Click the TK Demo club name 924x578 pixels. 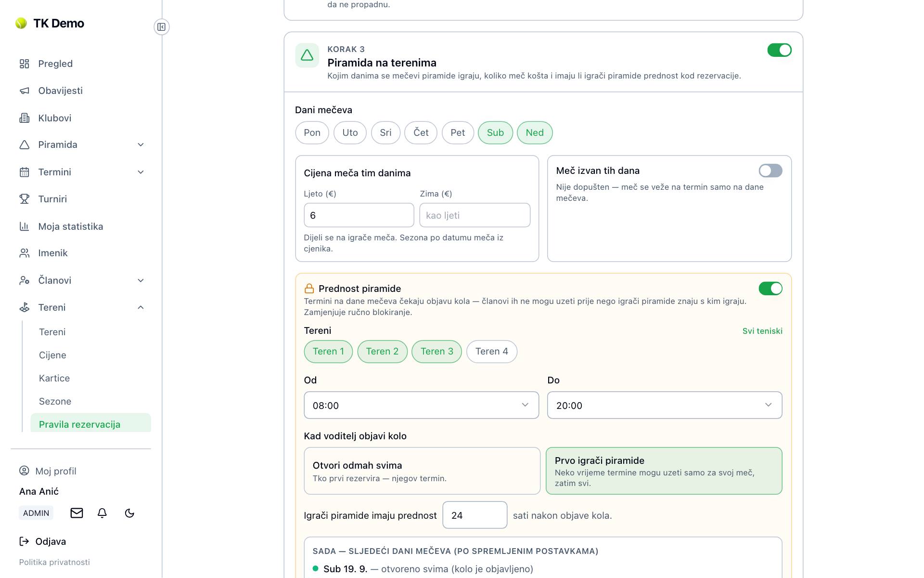59,23
